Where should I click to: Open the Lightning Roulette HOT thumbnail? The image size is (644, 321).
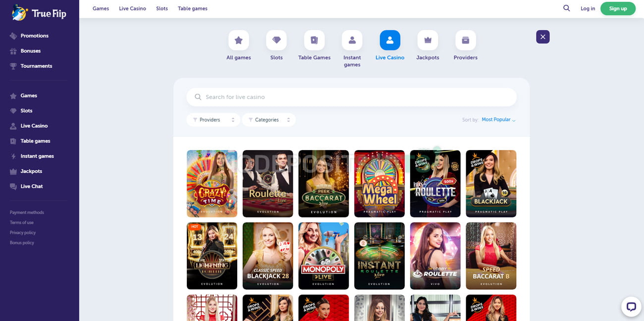(212, 256)
